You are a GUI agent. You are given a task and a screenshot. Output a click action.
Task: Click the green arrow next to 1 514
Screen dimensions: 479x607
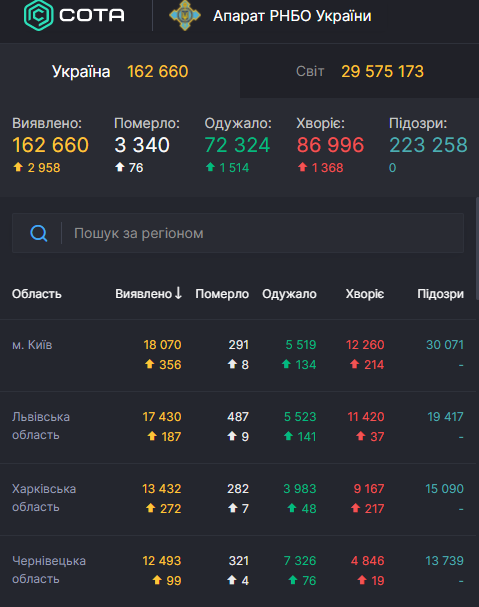[x=210, y=167]
